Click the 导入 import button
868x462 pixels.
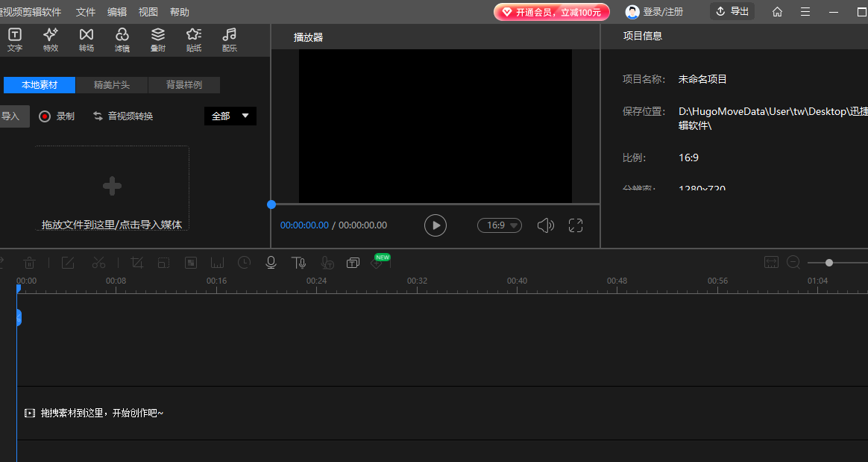(x=14, y=116)
